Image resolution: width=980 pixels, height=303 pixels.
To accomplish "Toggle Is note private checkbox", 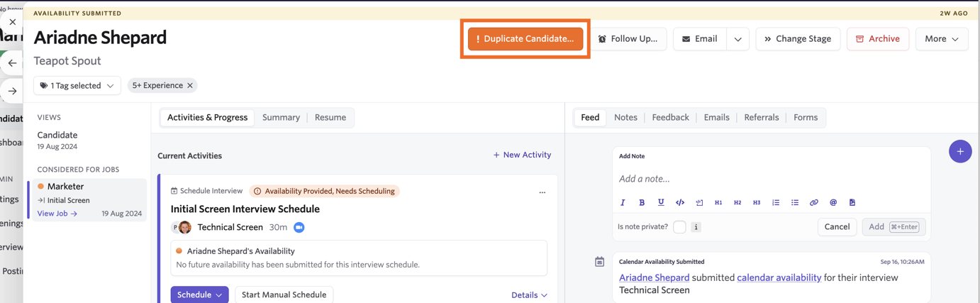I will pyautogui.click(x=679, y=227).
